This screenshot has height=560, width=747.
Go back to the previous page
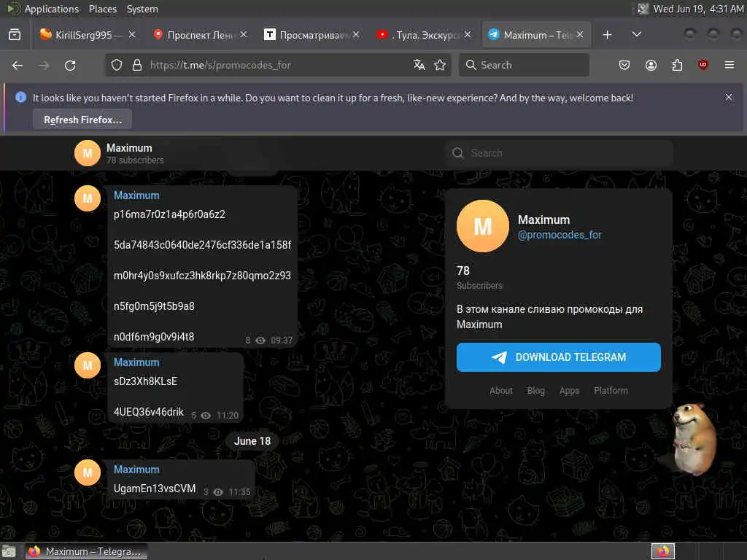(18, 65)
